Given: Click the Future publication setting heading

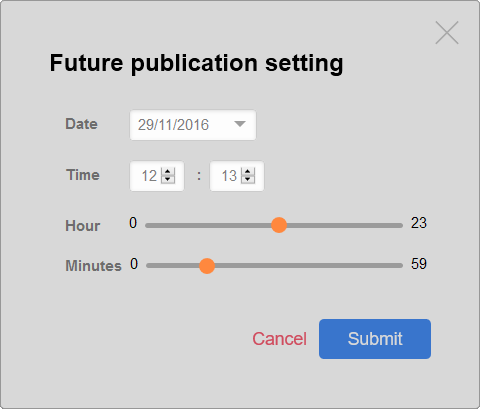Looking at the screenshot, I should pos(196,63).
